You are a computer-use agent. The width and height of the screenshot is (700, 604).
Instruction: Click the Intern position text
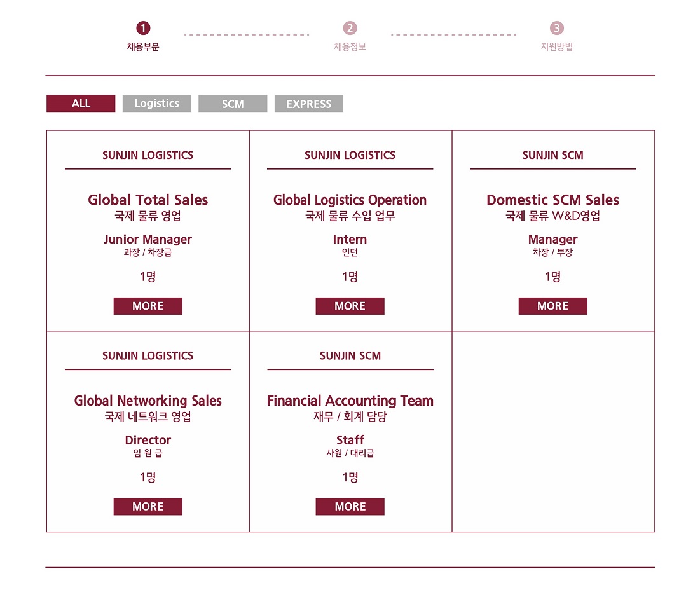(350, 239)
